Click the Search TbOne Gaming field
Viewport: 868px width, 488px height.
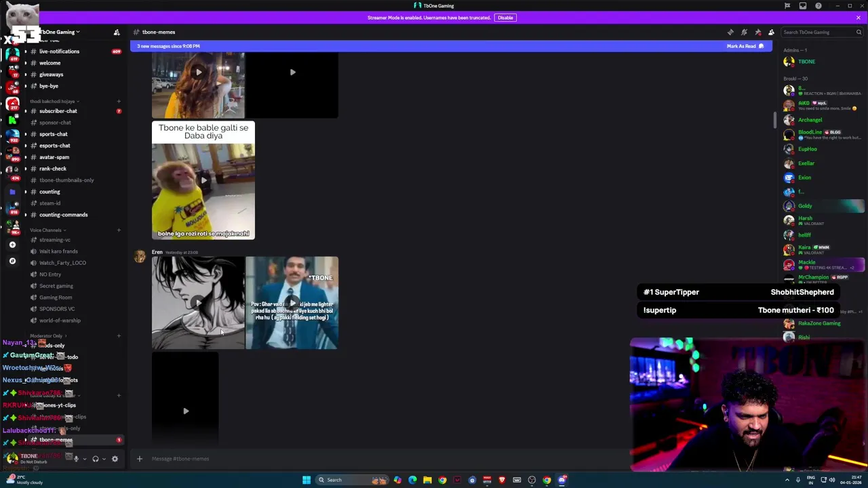pos(821,32)
